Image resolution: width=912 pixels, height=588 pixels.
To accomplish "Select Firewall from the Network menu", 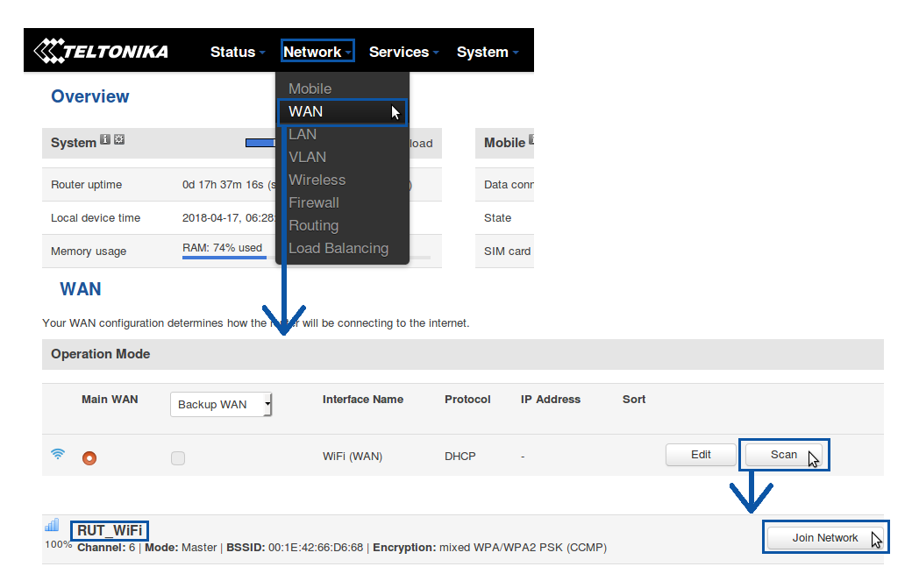I will [x=314, y=202].
